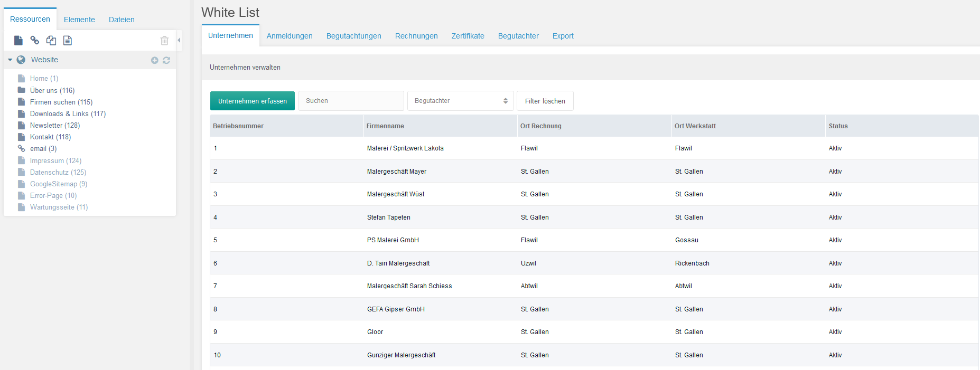Select Newsletter (128) in the resource tree
The width and height of the screenshot is (980, 370).
click(55, 126)
